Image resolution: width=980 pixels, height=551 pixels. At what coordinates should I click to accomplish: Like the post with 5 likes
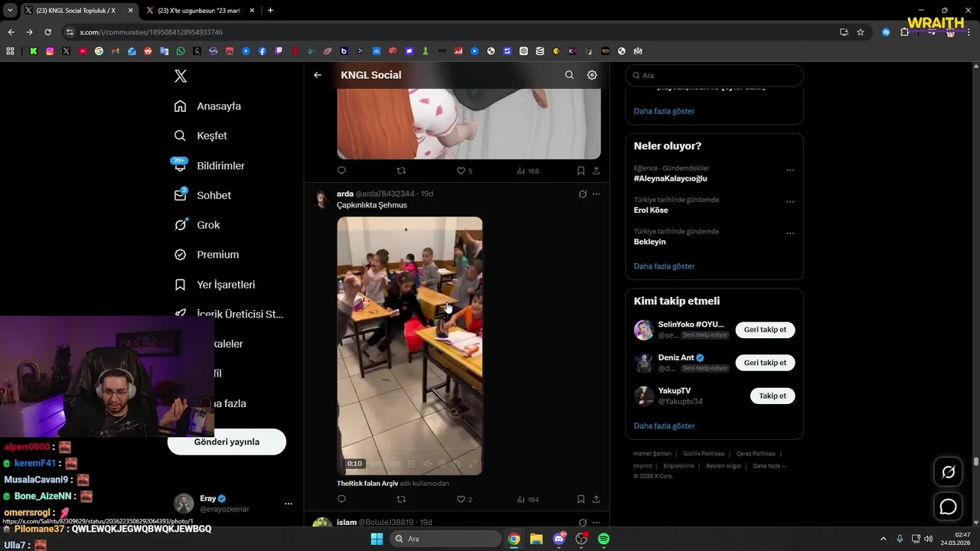pos(464,171)
